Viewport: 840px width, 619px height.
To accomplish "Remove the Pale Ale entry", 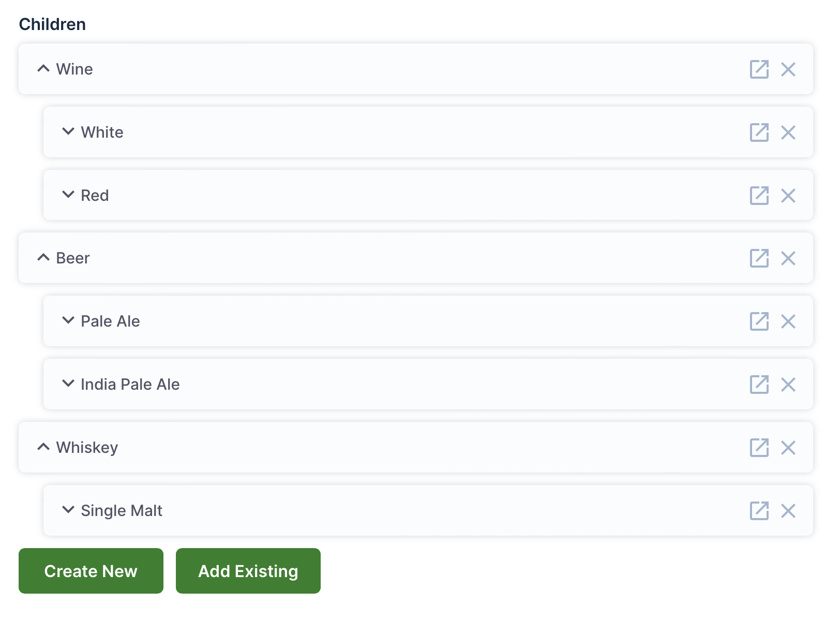I will (788, 321).
